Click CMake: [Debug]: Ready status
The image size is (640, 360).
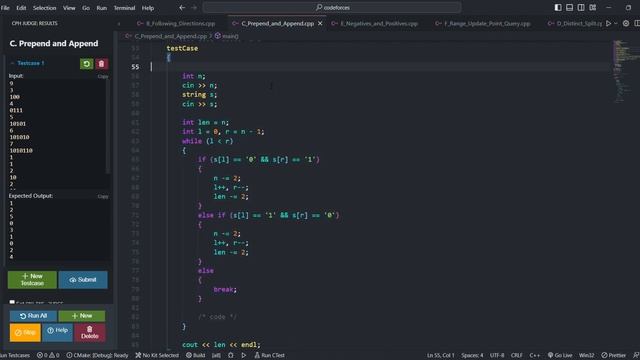(x=98, y=355)
